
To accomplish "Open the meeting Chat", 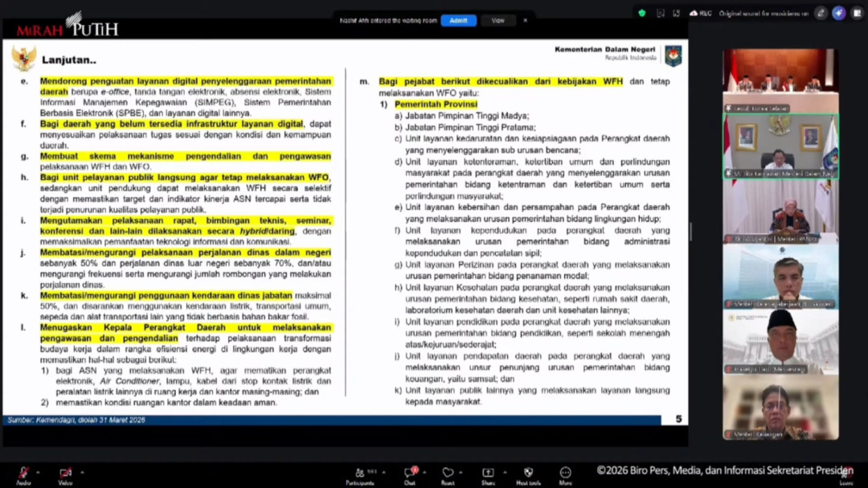I will click(x=409, y=473).
